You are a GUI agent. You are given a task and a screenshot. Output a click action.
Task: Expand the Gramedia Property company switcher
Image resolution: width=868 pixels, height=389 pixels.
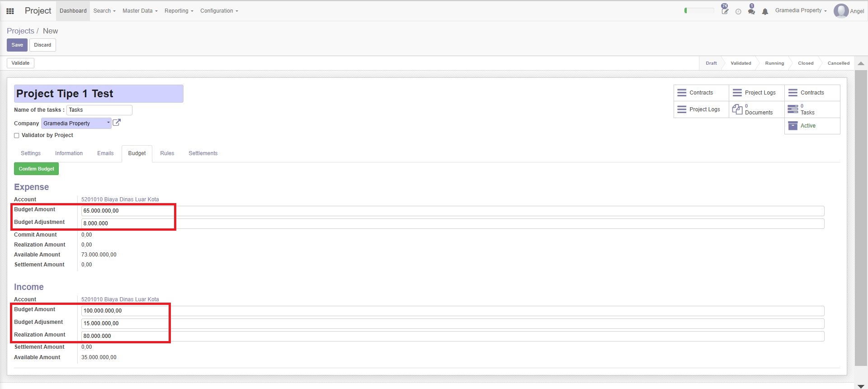click(801, 10)
